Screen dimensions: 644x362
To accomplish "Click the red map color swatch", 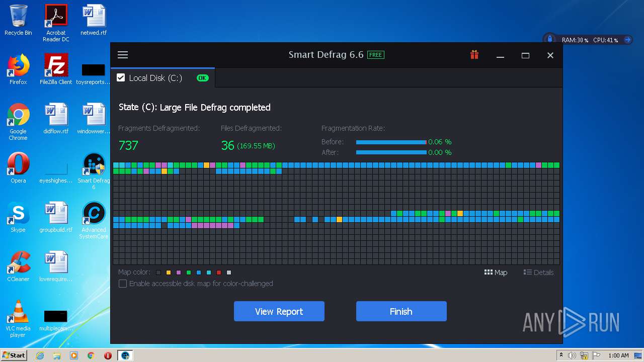I will (219, 273).
